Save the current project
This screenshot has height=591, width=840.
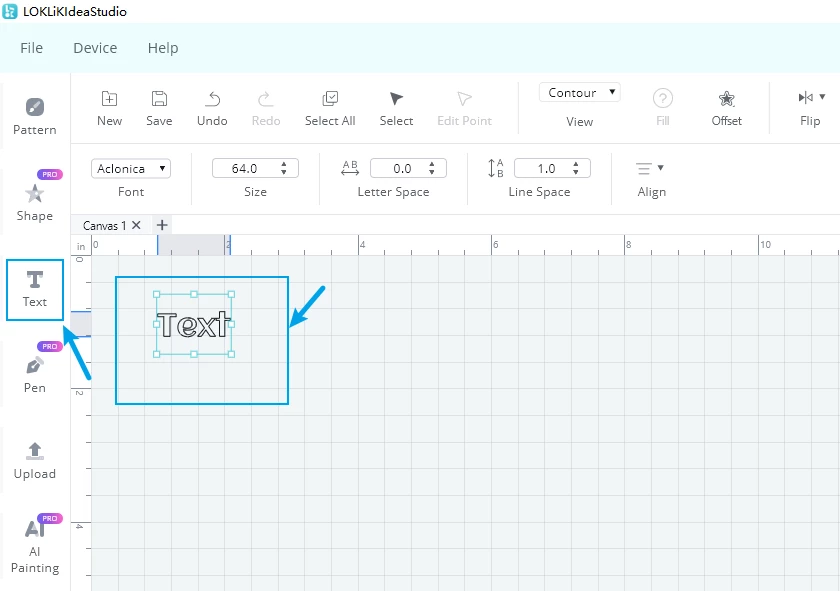[159, 109]
